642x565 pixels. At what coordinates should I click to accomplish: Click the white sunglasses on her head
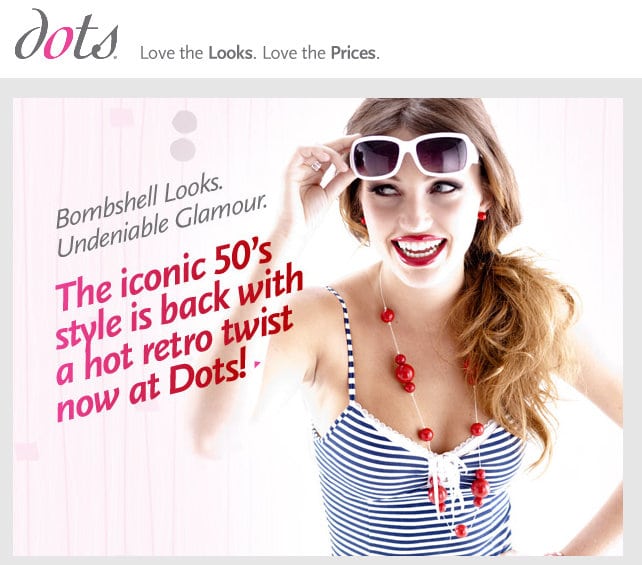click(414, 155)
